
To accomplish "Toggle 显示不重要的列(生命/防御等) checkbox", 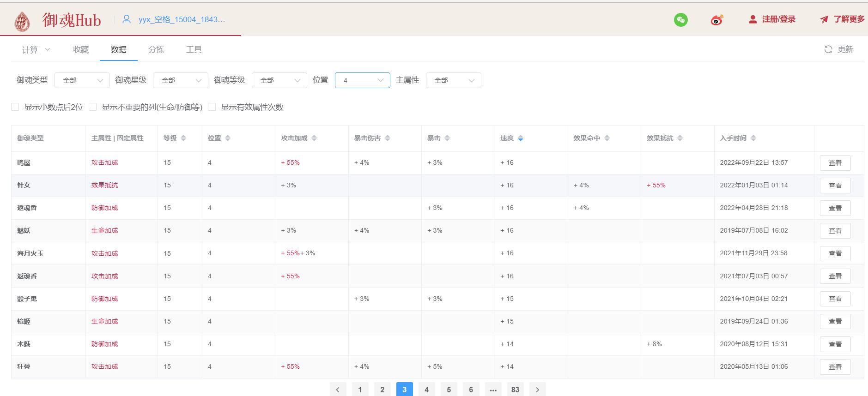I will pos(93,107).
